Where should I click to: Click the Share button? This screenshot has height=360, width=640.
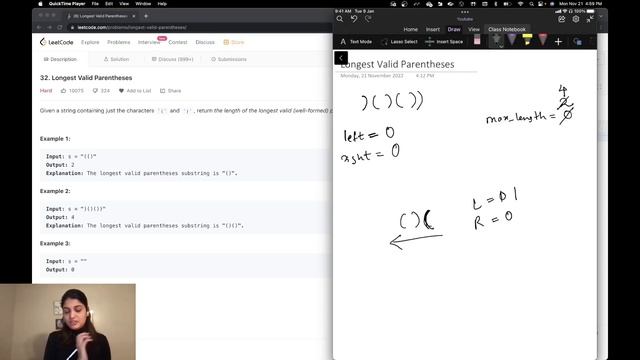pyautogui.click(x=171, y=91)
